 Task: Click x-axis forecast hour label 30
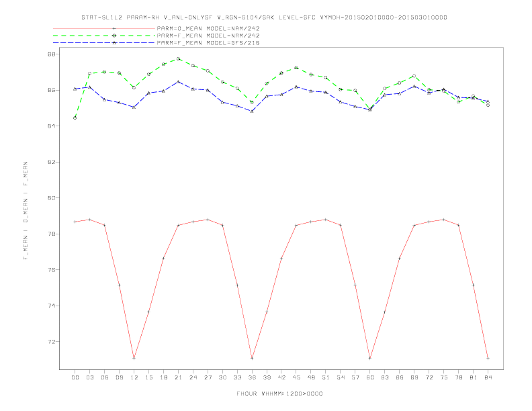click(222, 377)
